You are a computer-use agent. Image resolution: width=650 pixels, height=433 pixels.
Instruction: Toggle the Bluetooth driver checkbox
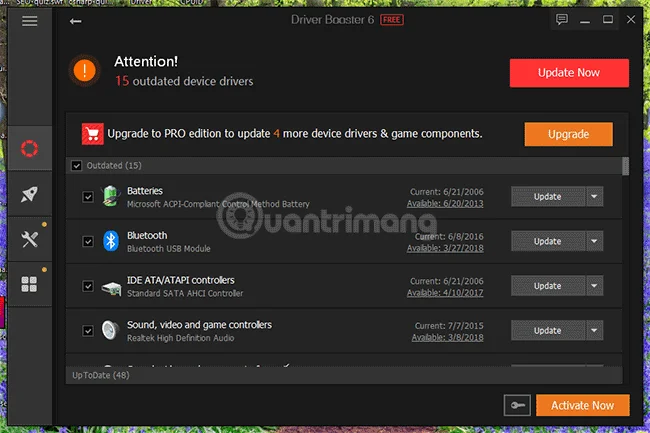pos(88,241)
